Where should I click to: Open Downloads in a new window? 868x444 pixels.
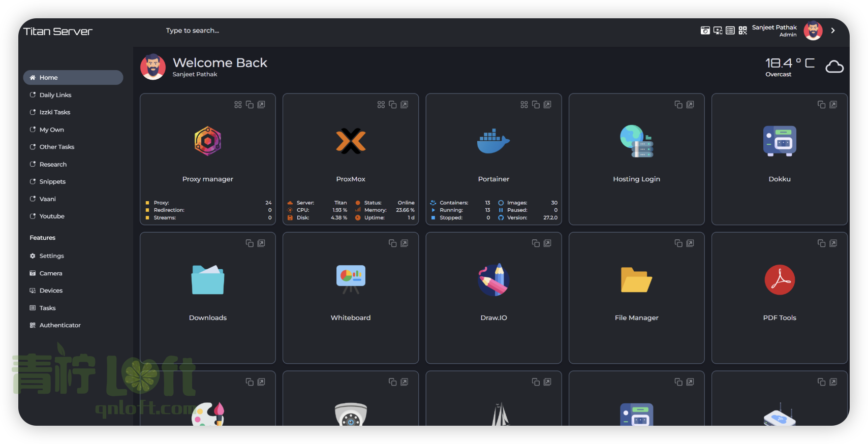(x=261, y=243)
